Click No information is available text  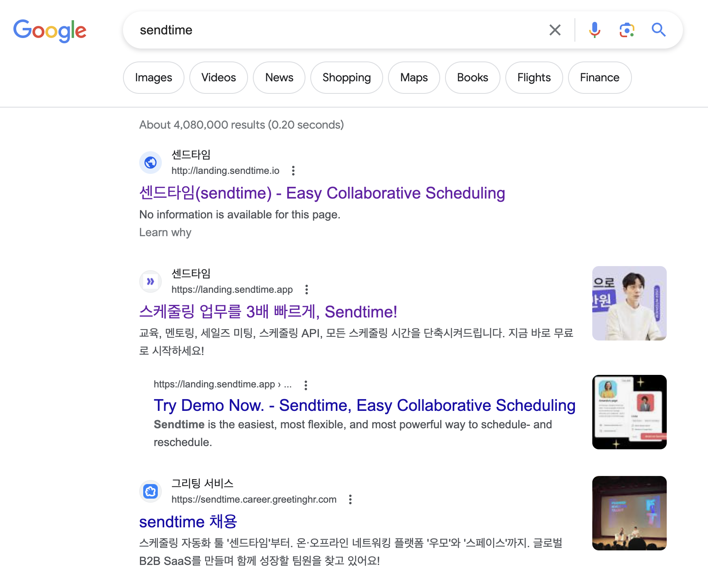[x=240, y=215]
